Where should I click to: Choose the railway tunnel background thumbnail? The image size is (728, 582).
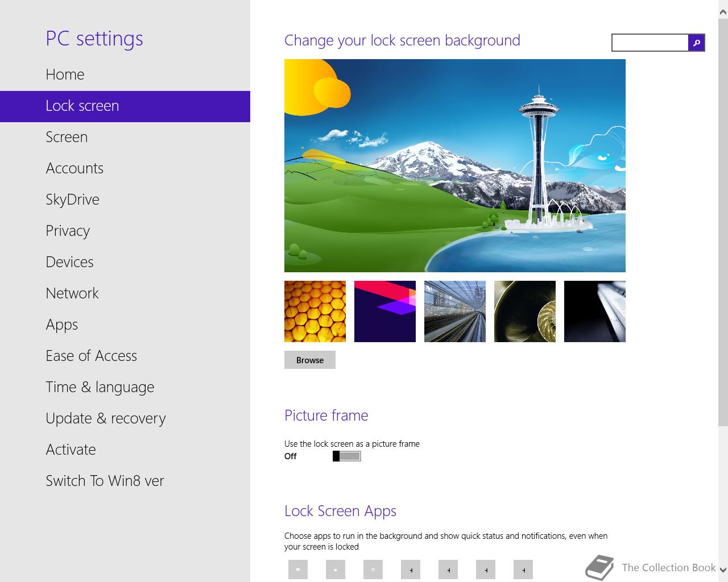[455, 311]
